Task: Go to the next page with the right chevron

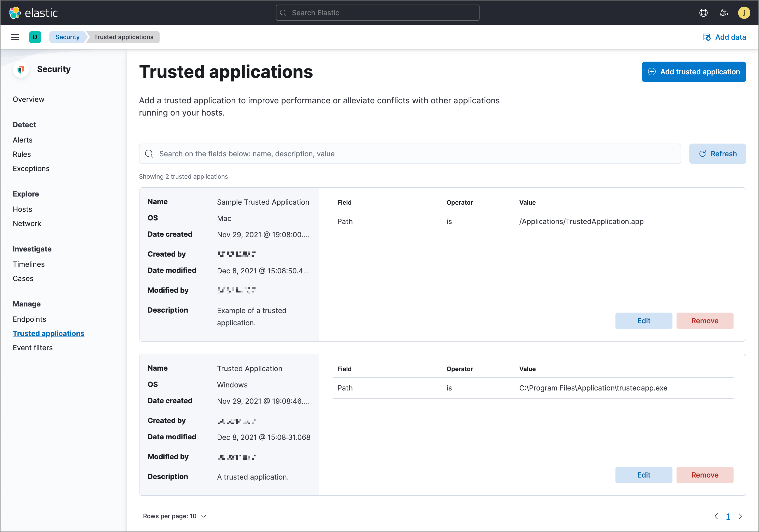Action: pyautogui.click(x=740, y=516)
